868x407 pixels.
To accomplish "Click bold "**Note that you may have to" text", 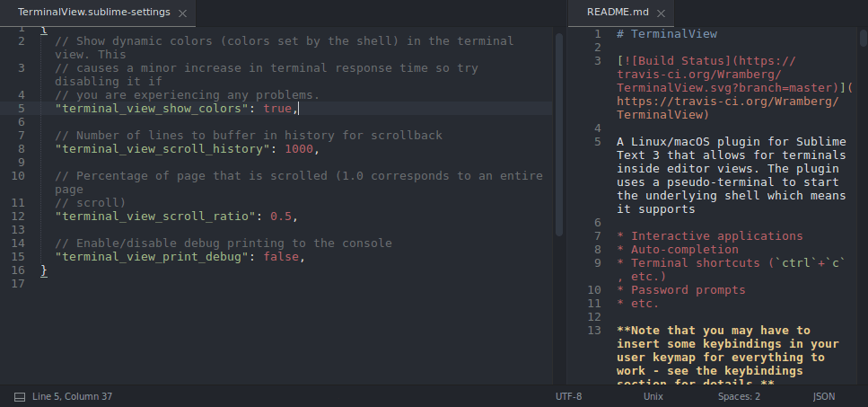I will point(714,332).
